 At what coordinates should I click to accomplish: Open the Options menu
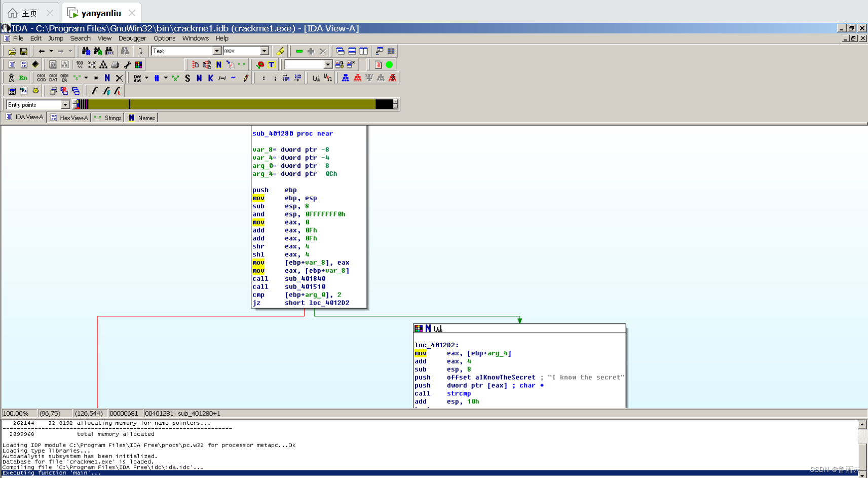pyautogui.click(x=164, y=39)
